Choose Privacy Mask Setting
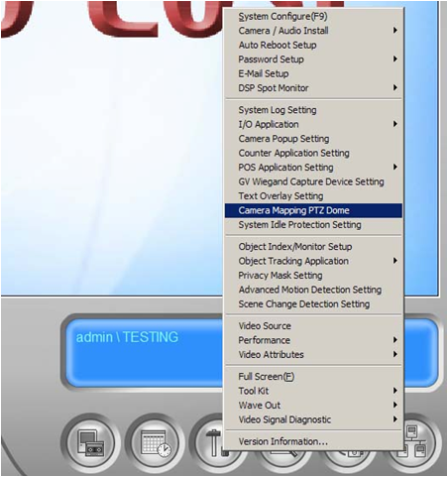Viewport: 448px width, 477px height. coord(313,276)
